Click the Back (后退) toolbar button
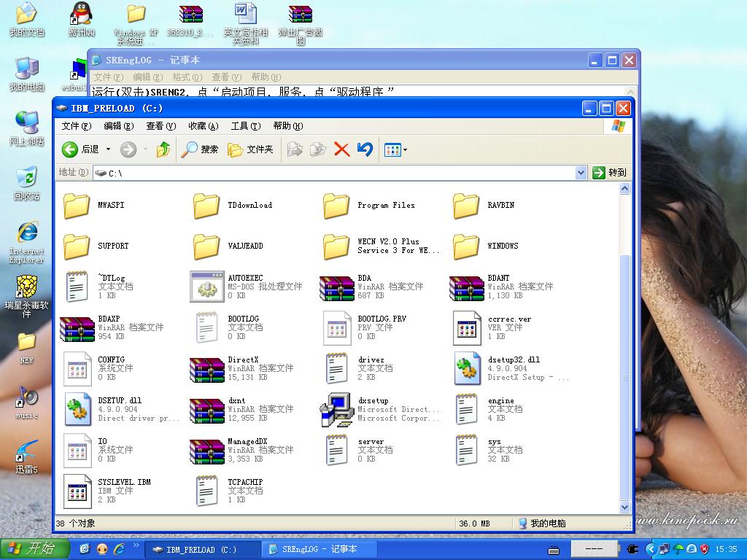This screenshot has width=747, height=560. point(81,149)
